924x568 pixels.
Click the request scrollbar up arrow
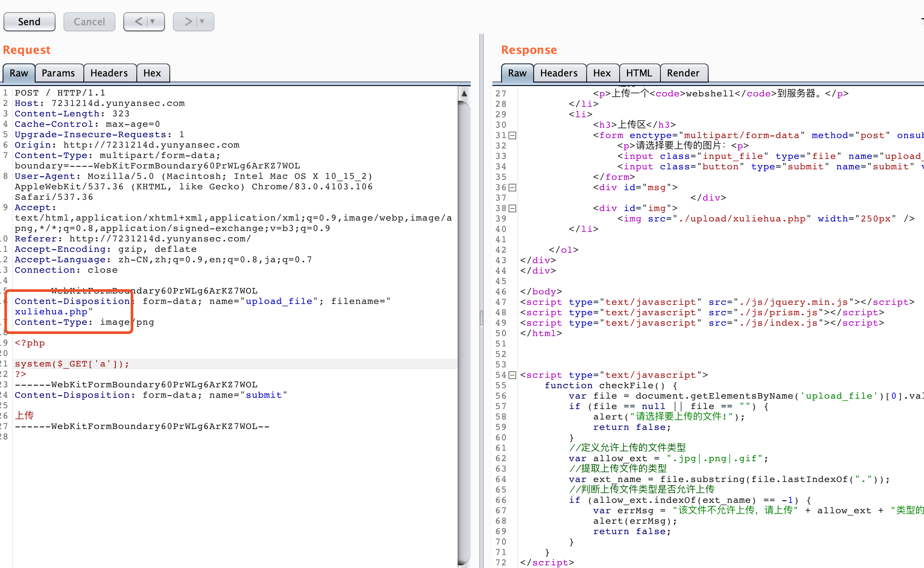coord(464,93)
